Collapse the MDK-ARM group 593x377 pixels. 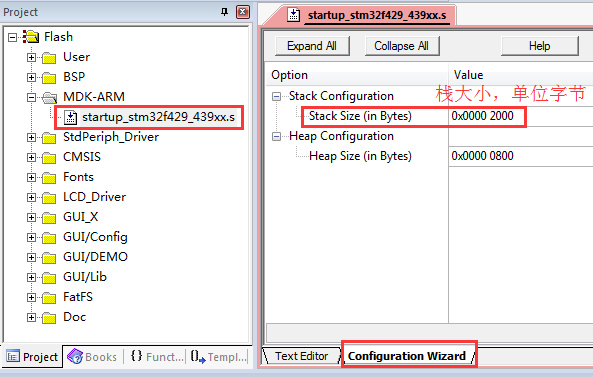31,98
